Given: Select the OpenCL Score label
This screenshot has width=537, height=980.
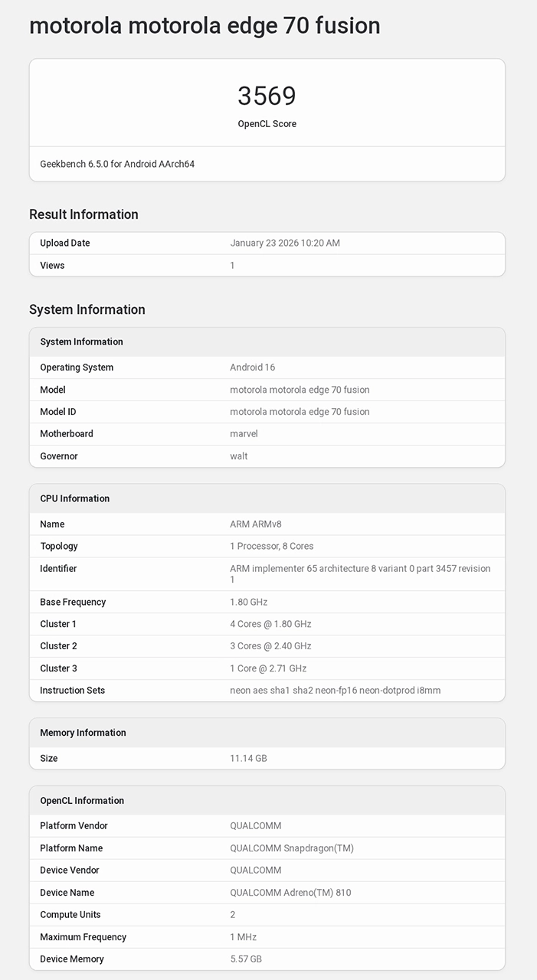Looking at the screenshot, I should click(x=267, y=124).
